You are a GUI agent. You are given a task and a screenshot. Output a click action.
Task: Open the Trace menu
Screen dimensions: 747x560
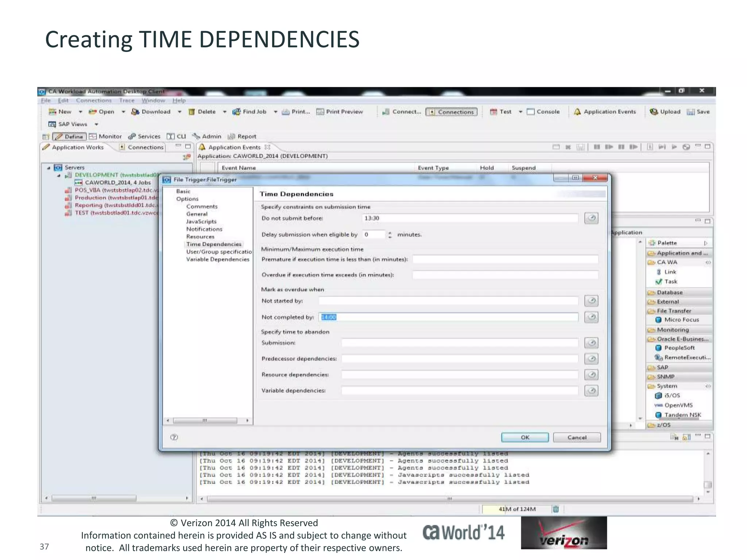(x=127, y=100)
